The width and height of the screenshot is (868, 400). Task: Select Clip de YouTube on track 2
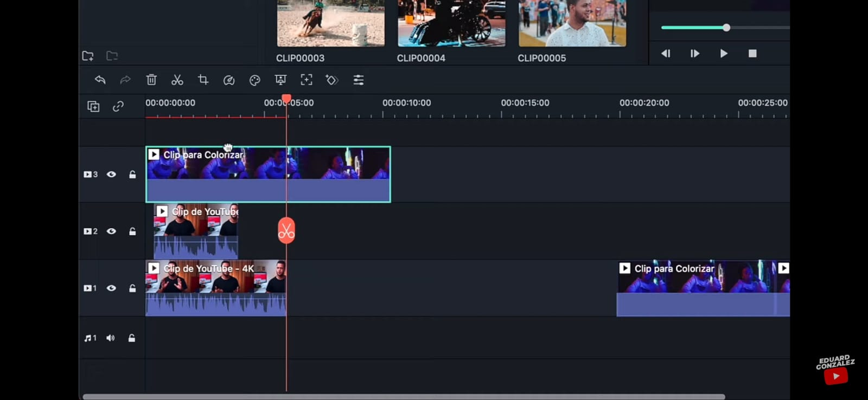(x=196, y=231)
